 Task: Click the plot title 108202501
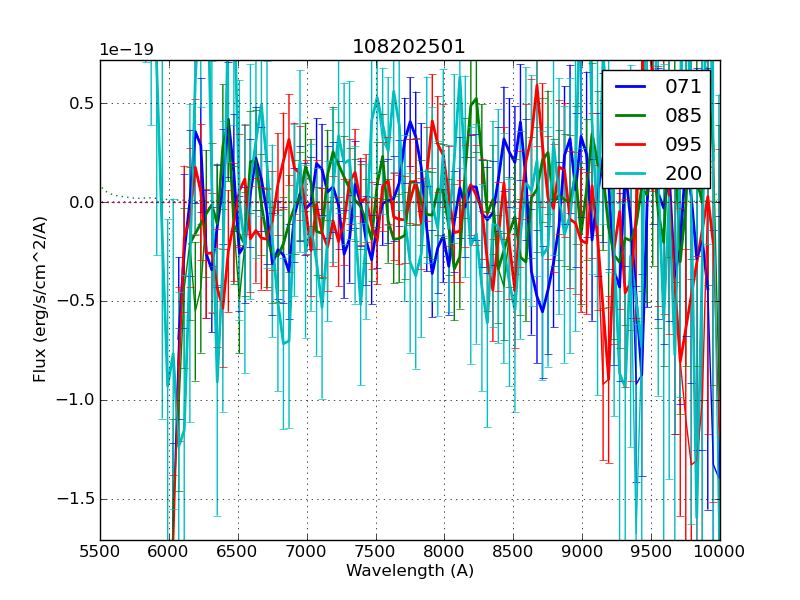(409, 47)
